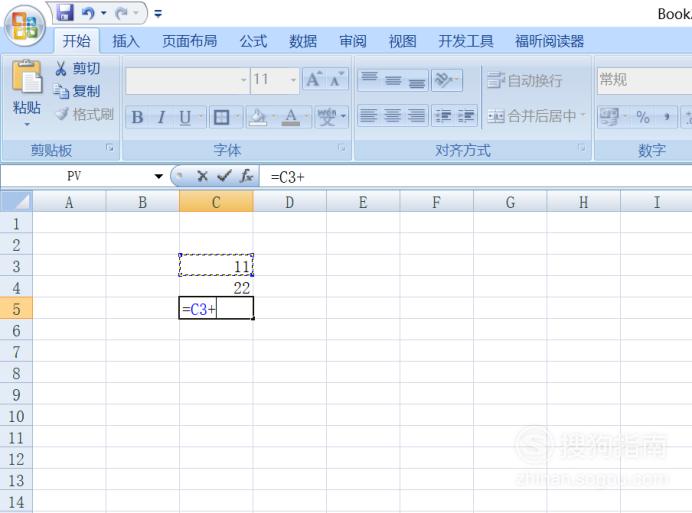The image size is (692, 513).
Task: Center text horizontally
Action: [393, 116]
